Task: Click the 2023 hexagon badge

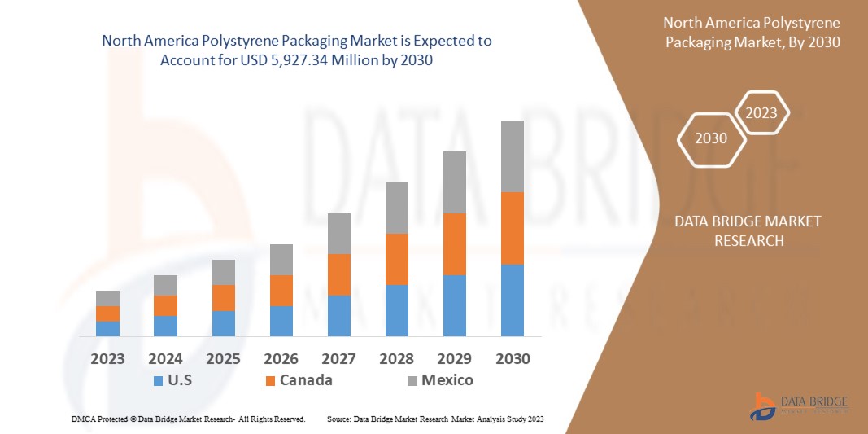Action: 762,113
